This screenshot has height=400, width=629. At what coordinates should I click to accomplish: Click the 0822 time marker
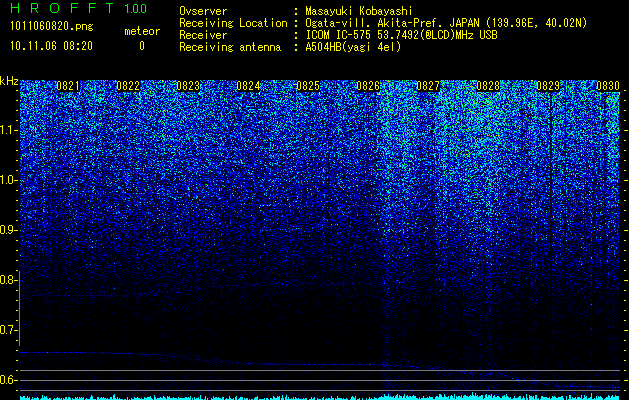point(128,86)
